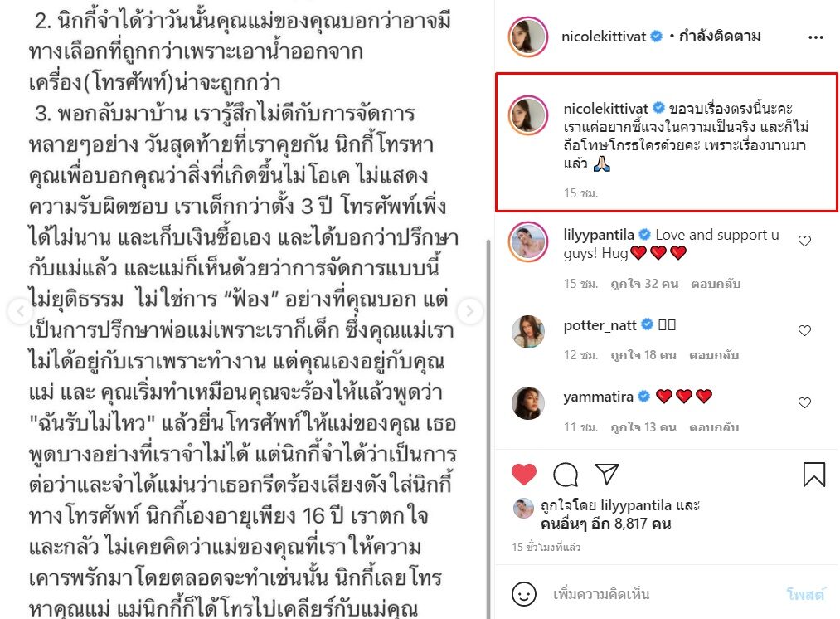Viewport: 840px width, 619px height.
Task: Open the emoji picker smiley icon
Action: [524, 594]
